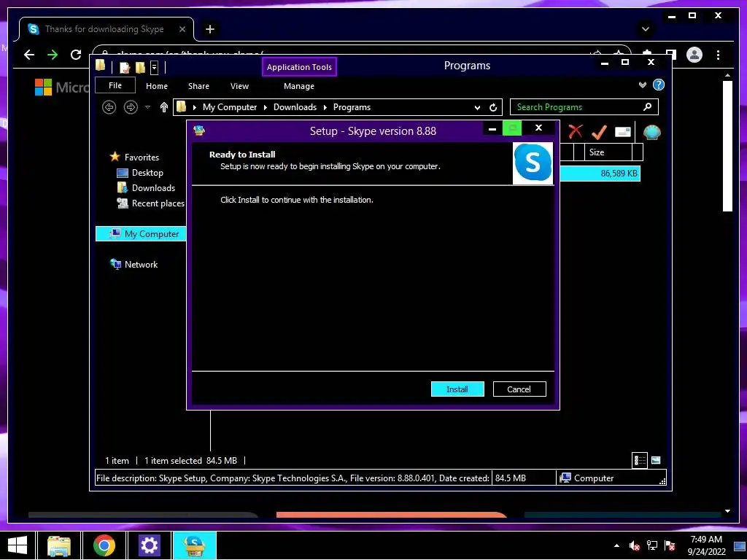The image size is (747, 560).
Task: Click the red X delete toolbar icon
Action: [x=576, y=131]
